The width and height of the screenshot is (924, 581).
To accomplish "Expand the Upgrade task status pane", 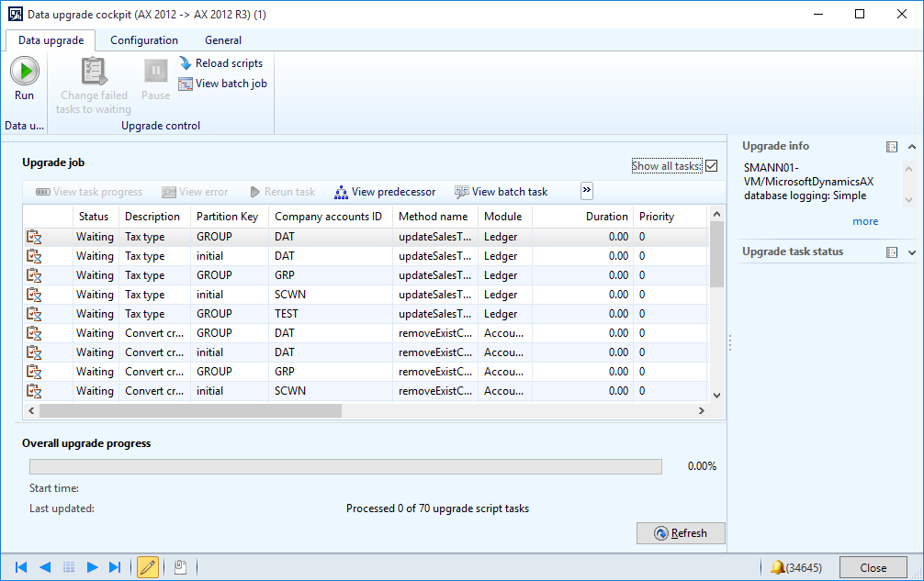I will [x=912, y=252].
